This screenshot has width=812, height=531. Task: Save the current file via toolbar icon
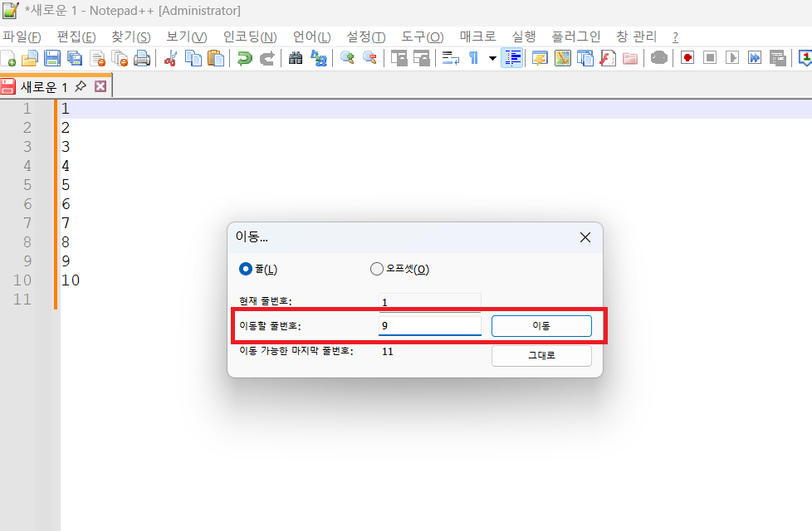(x=51, y=57)
